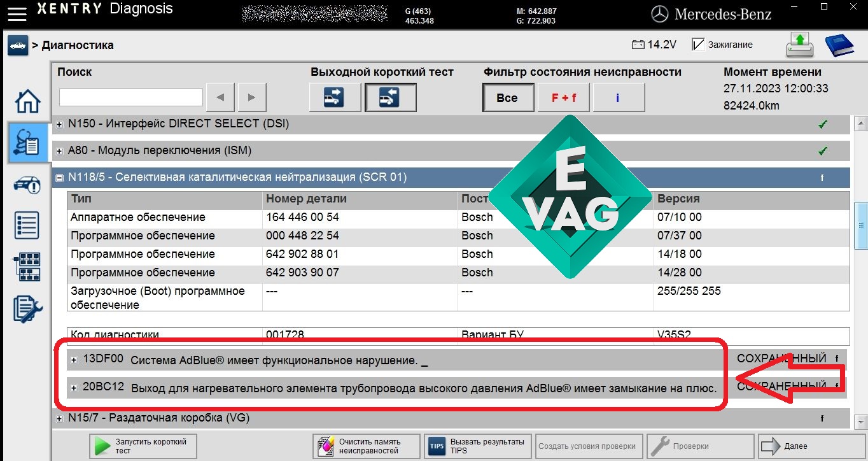Screen dimensions: 868x461
Task: Click Запустить короткий тест button
Action: pyautogui.click(x=143, y=446)
